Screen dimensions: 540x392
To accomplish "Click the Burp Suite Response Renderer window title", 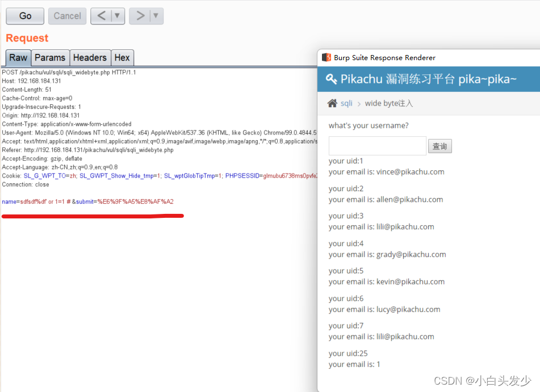I will click(x=384, y=57).
